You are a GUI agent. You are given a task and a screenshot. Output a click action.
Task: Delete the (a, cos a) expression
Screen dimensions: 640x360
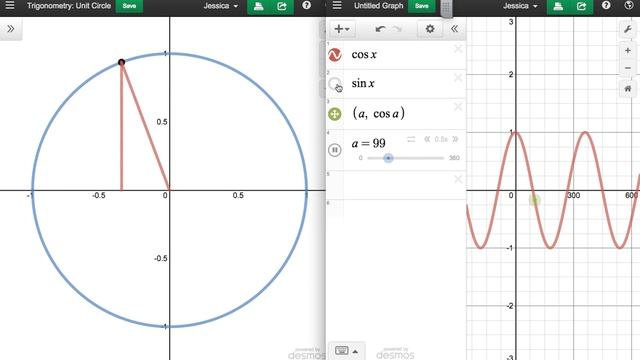[458, 107]
